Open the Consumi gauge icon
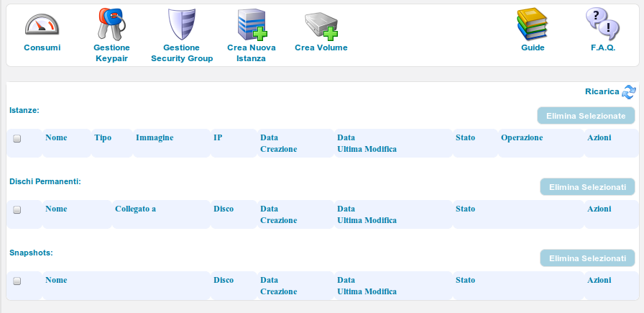Image resolution: width=644 pixels, height=313 pixels. point(42,24)
